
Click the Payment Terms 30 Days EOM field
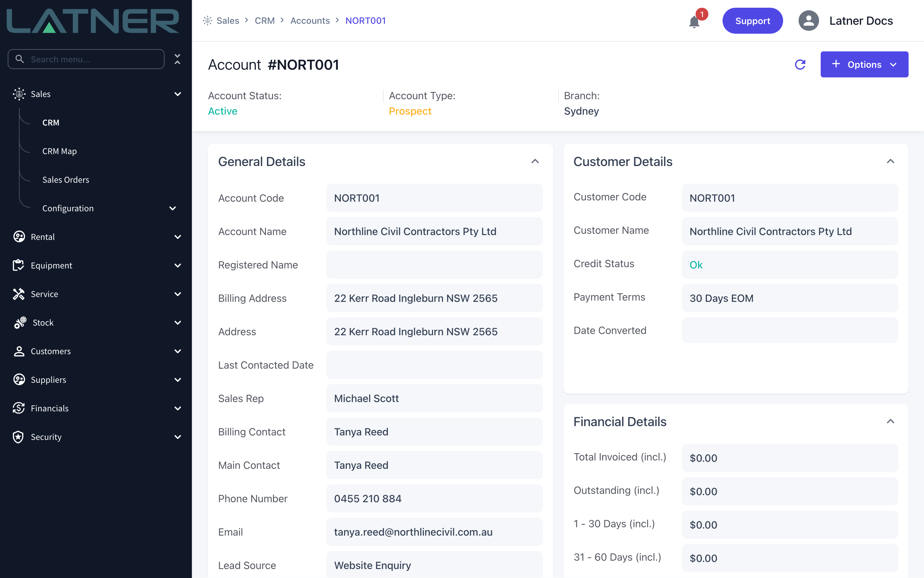point(790,298)
